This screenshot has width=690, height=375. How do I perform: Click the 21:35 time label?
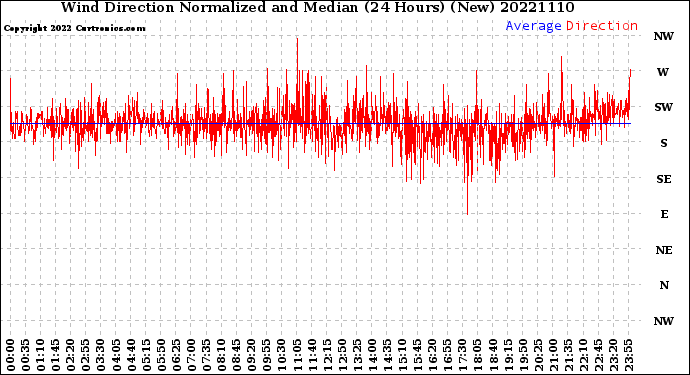(x=568, y=356)
